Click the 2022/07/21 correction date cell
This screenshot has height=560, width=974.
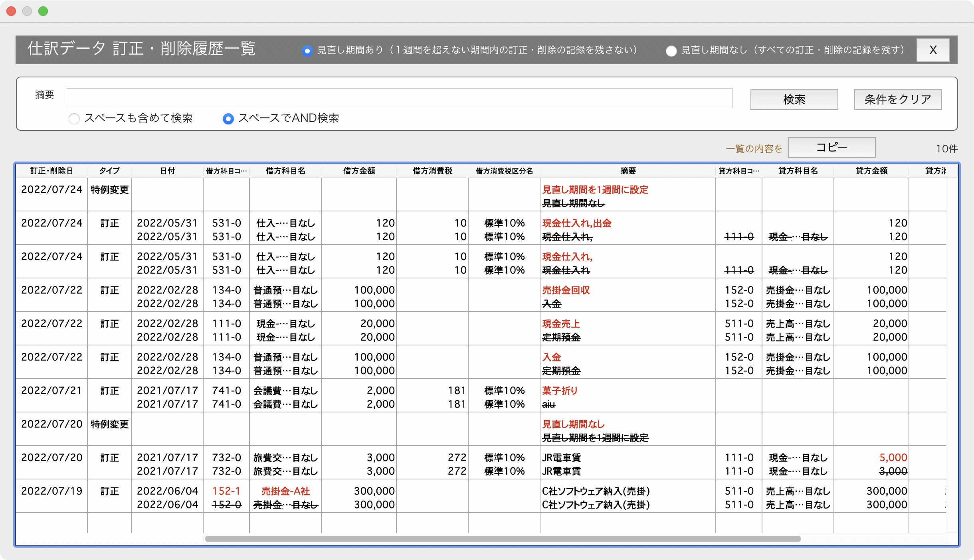pos(52,390)
